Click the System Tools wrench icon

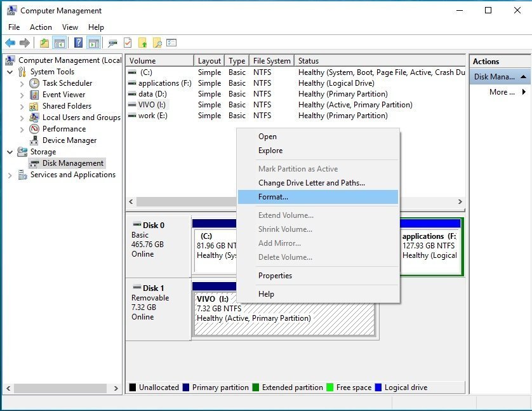click(x=22, y=72)
